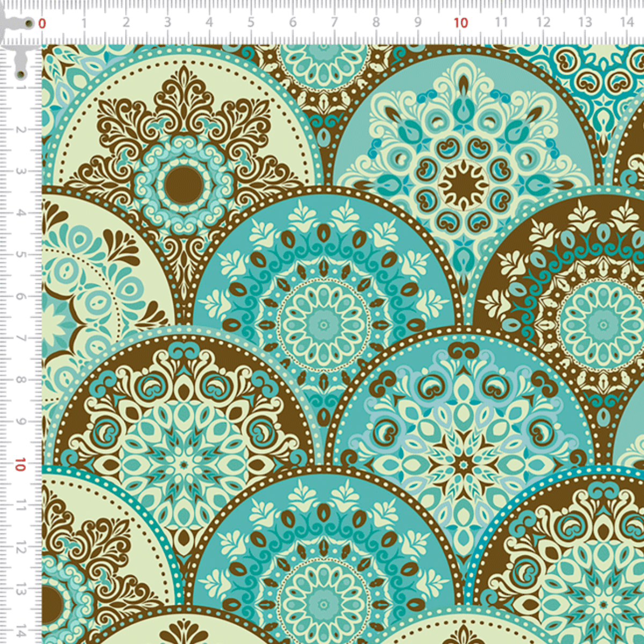The width and height of the screenshot is (644, 644).
Task: Click the partial rosette at the top edge
Action: tap(323, 54)
